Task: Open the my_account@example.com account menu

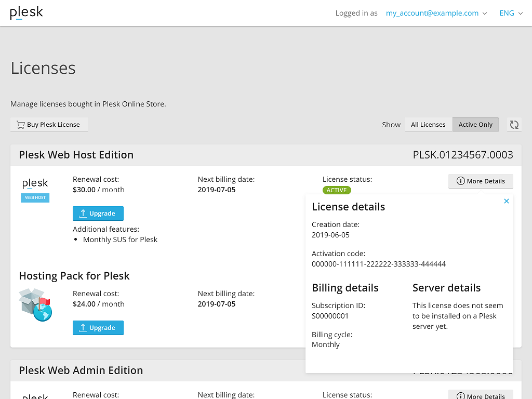Action: click(436, 13)
